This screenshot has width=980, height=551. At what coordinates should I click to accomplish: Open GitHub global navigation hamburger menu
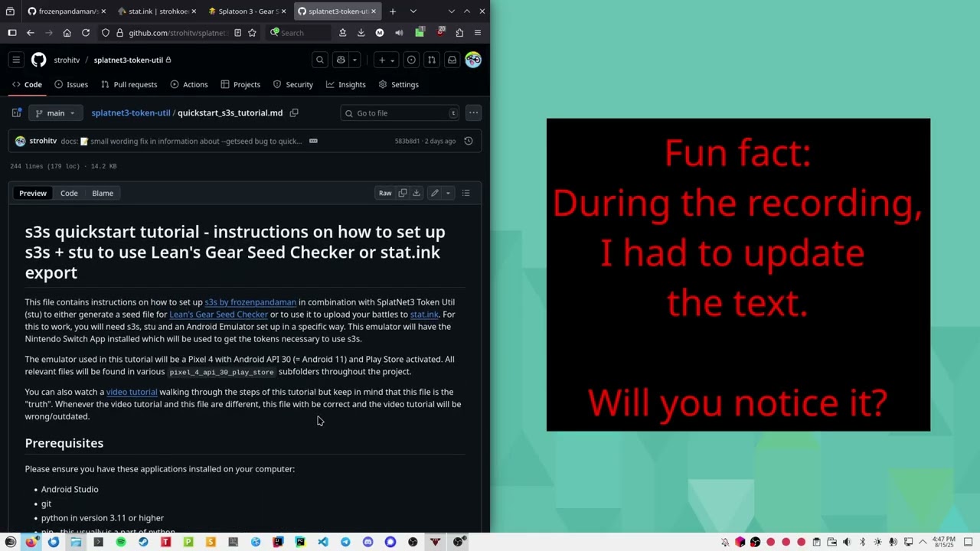pyautogui.click(x=16, y=60)
